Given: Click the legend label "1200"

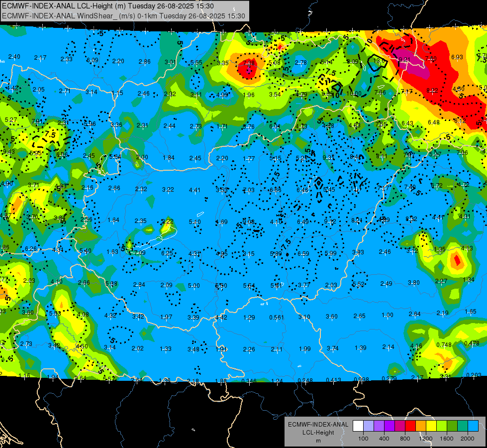Looking at the screenshot, I should [425, 439].
